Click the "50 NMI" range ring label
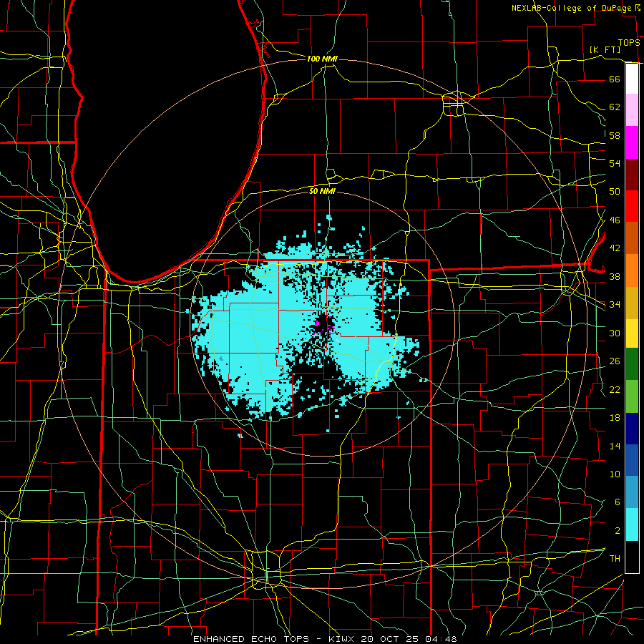Viewport: 644px width, 644px height. 322,191
